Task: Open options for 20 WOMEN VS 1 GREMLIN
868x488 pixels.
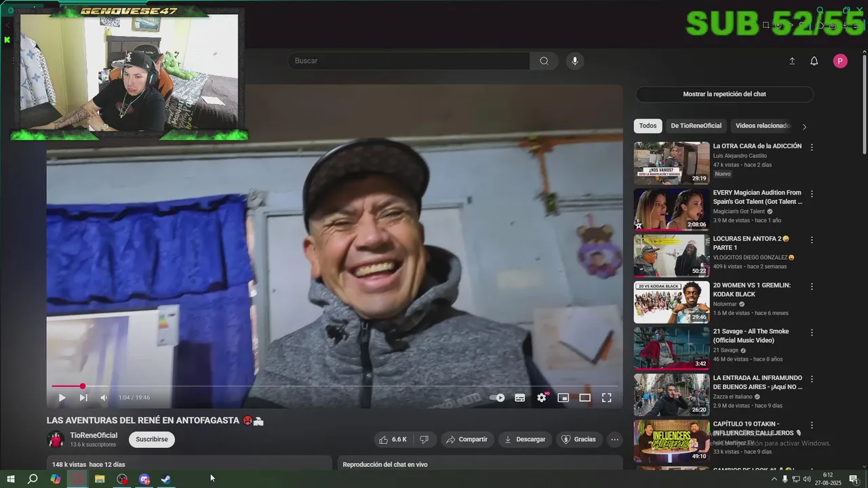Action: coord(812,287)
